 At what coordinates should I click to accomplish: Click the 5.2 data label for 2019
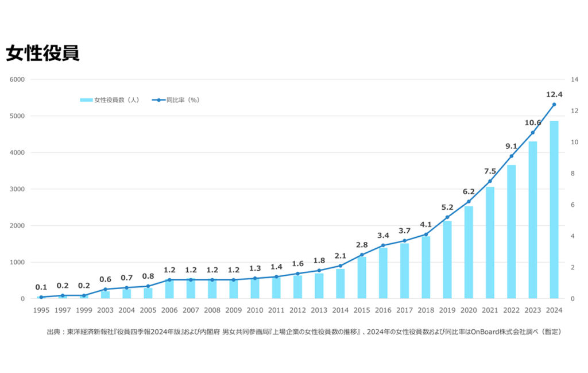pos(447,207)
